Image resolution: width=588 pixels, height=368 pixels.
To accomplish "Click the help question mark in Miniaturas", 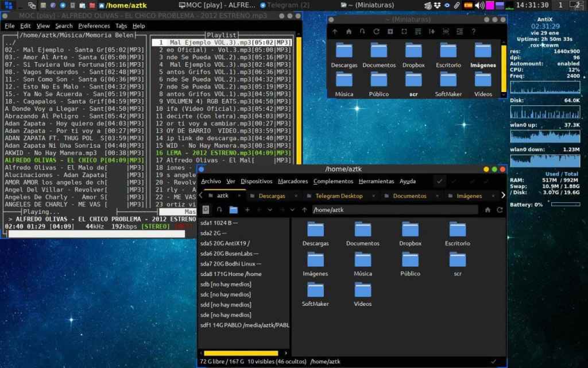I will [x=473, y=32].
